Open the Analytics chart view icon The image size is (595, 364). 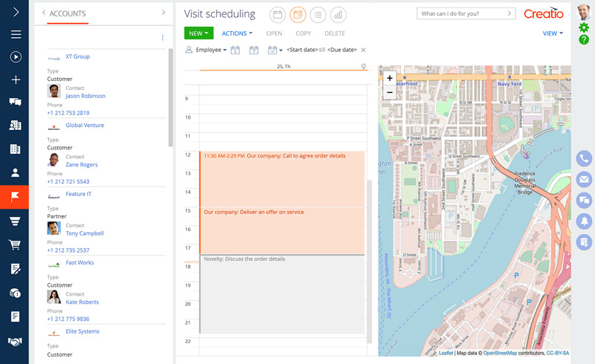tap(338, 14)
